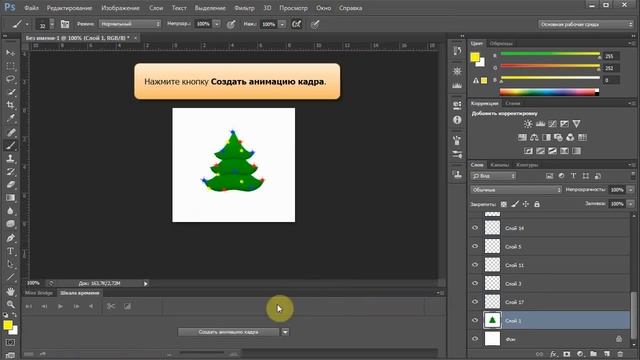640x360 pixels.
Task: Select the Rectangular Marquee tool
Action: click(11, 66)
